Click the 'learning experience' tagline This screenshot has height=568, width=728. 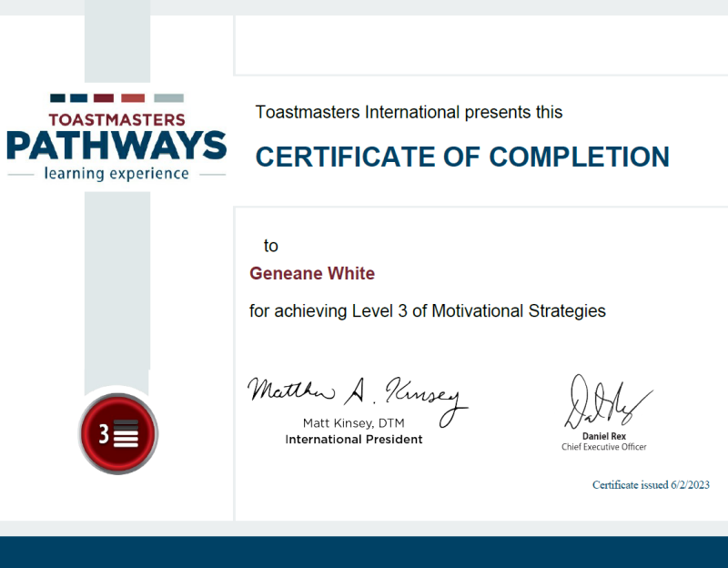[116, 174]
